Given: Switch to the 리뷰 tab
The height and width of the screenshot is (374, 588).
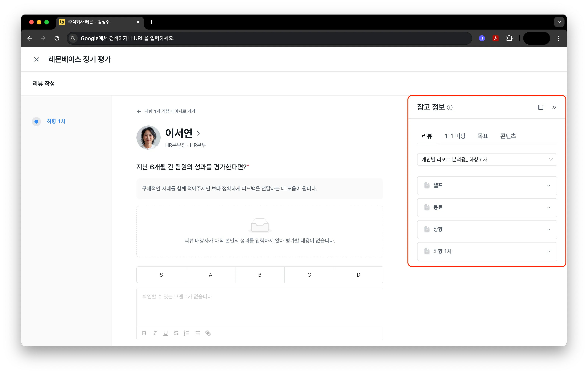Looking at the screenshot, I should [427, 136].
